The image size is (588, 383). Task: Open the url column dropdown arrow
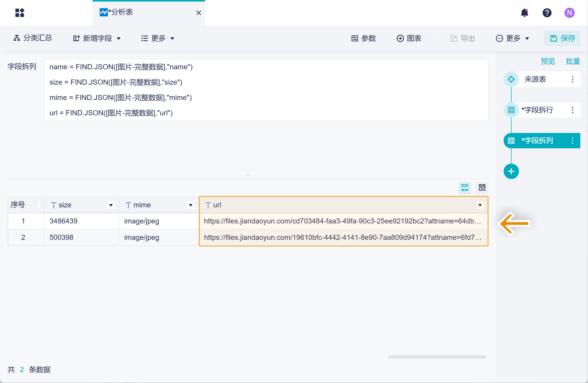(480, 205)
